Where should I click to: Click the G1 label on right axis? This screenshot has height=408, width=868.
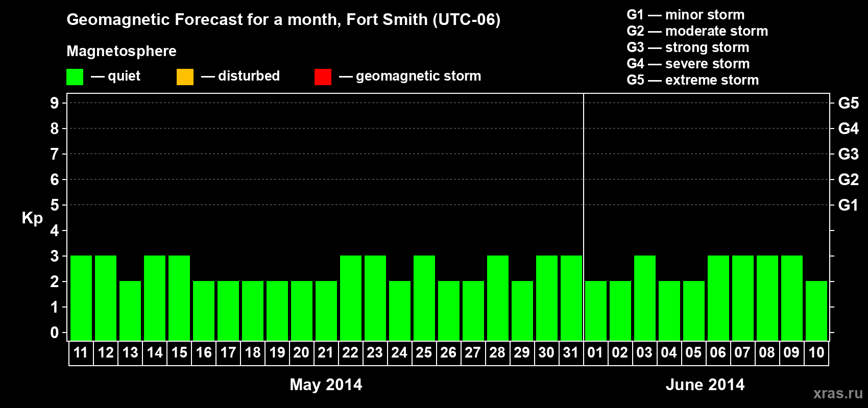coord(848,205)
